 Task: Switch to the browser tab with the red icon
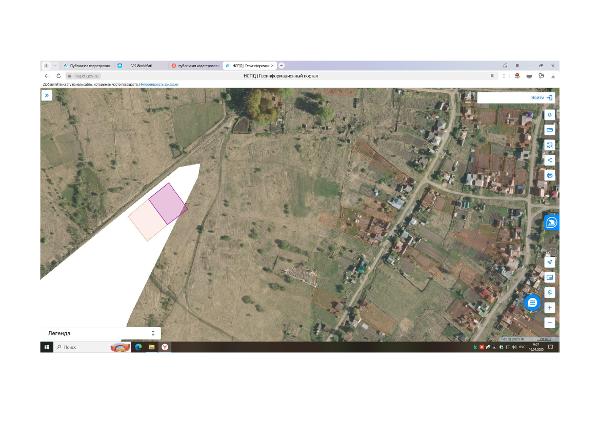coord(195,66)
